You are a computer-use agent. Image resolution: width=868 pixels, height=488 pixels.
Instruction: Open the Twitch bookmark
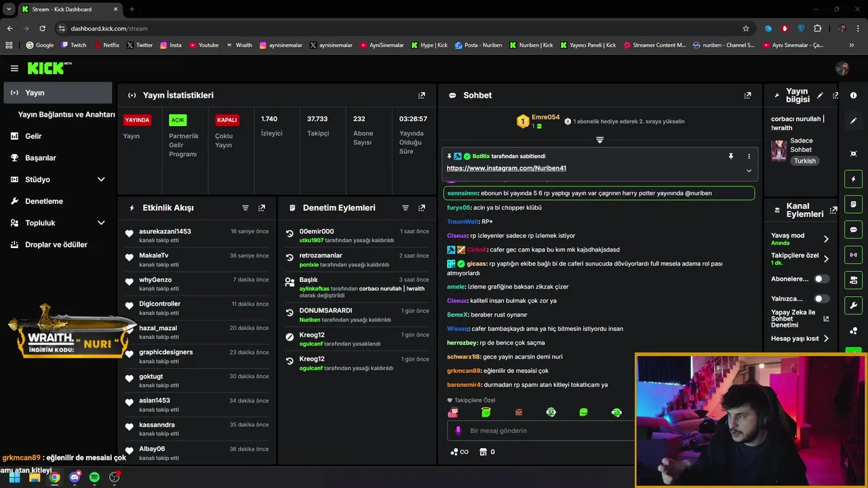(74, 45)
